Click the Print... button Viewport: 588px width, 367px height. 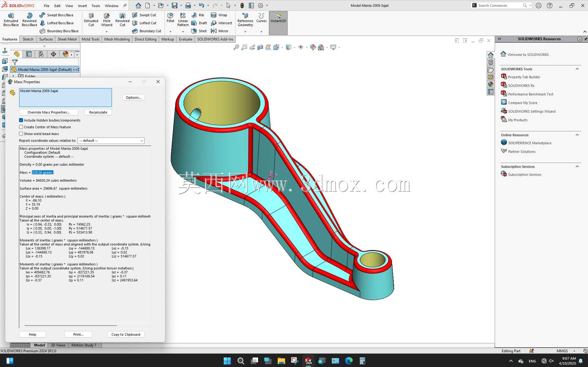78,334
